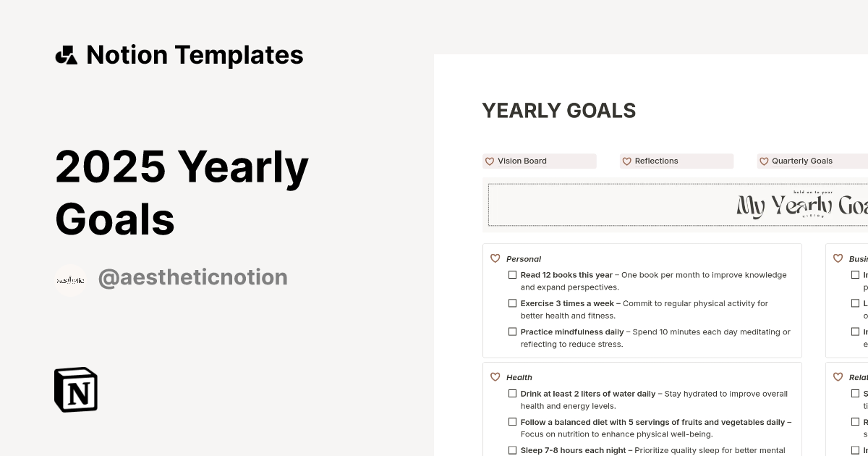The width and height of the screenshot is (868, 456).
Task: Click the heart icon beside Reflections
Action: pyautogui.click(x=627, y=161)
